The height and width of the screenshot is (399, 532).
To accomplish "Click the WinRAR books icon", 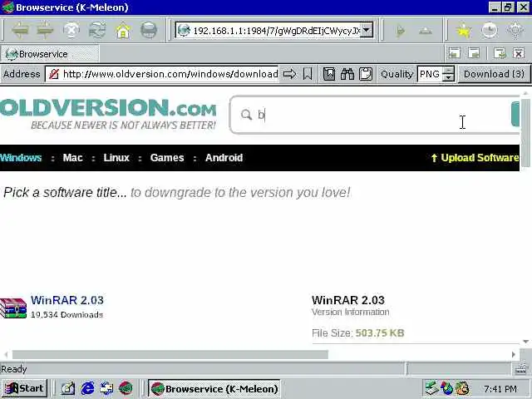I will pyautogui.click(x=13, y=308).
